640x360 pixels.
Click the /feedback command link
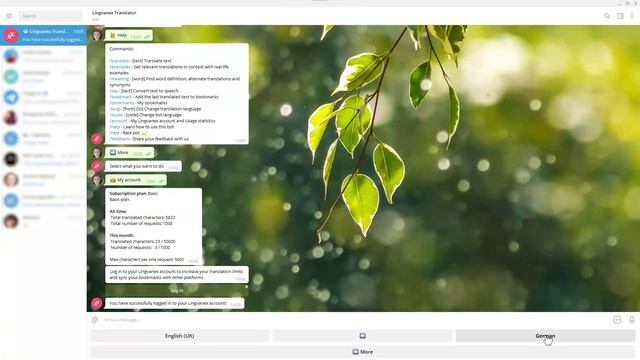[x=119, y=139]
